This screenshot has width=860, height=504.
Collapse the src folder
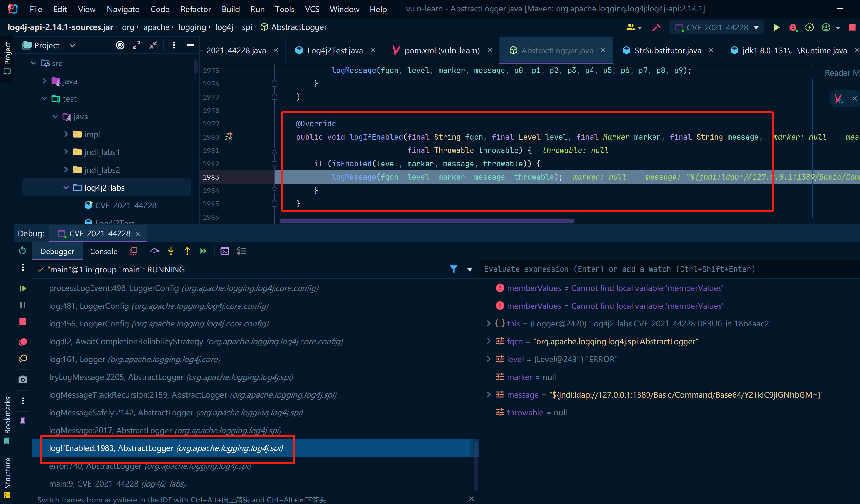coord(33,63)
